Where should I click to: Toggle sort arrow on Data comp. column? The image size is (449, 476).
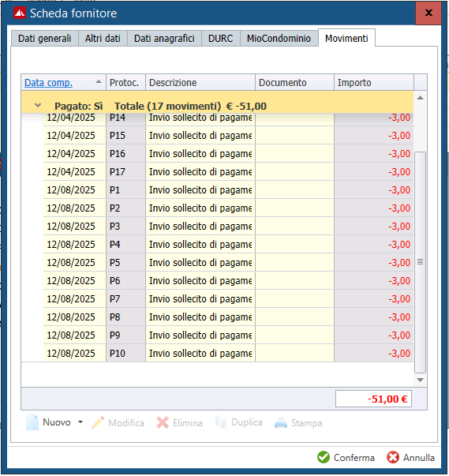[x=99, y=81]
